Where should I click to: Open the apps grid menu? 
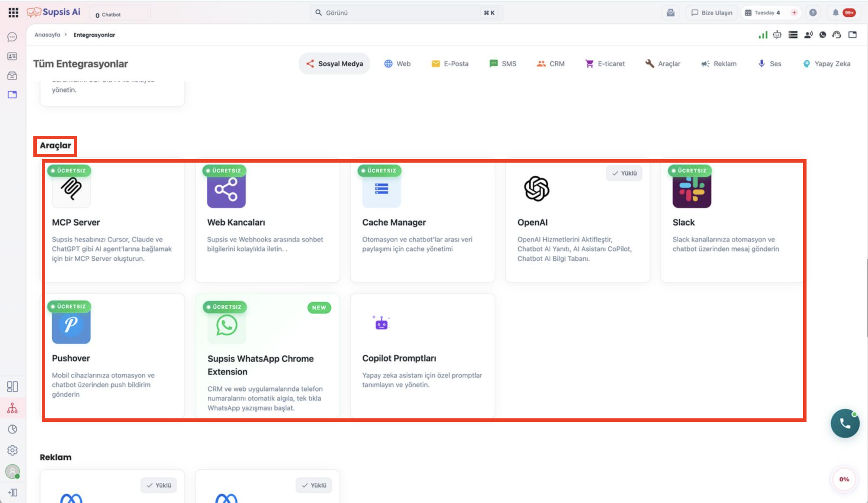click(13, 13)
